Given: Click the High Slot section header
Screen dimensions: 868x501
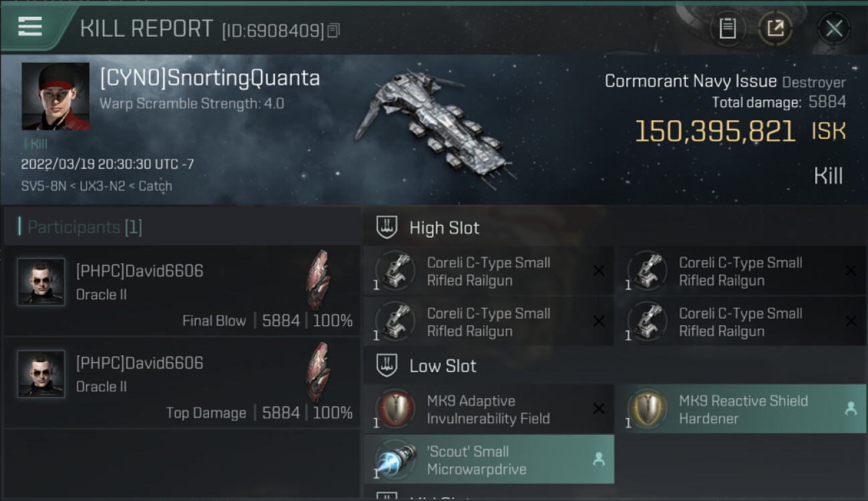Looking at the screenshot, I should pyautogui.click(x=445, y=228).
